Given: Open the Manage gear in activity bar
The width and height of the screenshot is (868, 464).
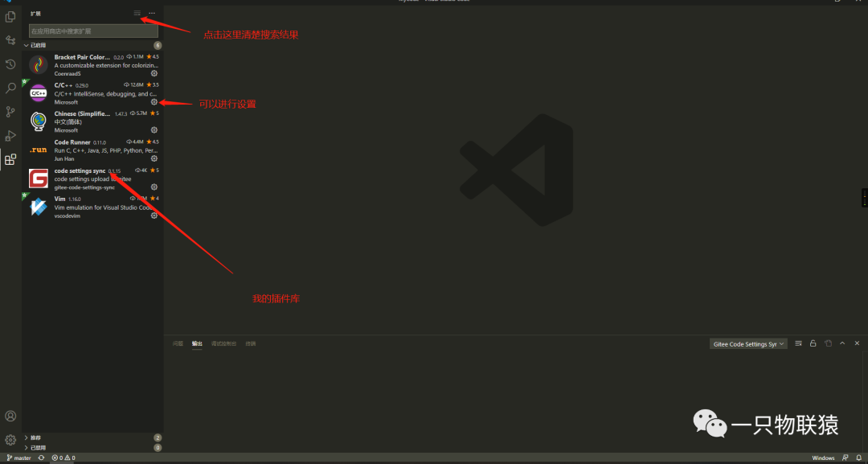Looking at the screenshot, I should click(x=10, y=440).
